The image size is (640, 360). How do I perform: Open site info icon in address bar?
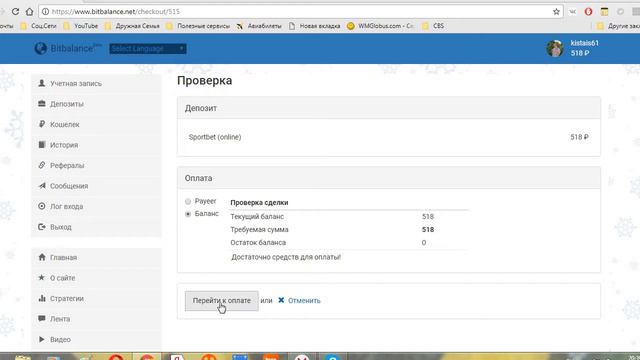point(46,11)
